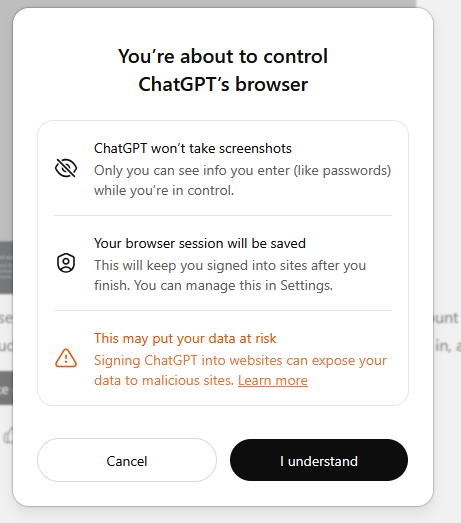Click the orange warning triangle icon
Image resolution: width=461 pixels, height=523 pixels.
pyautogui.click(x=66, y=358)
